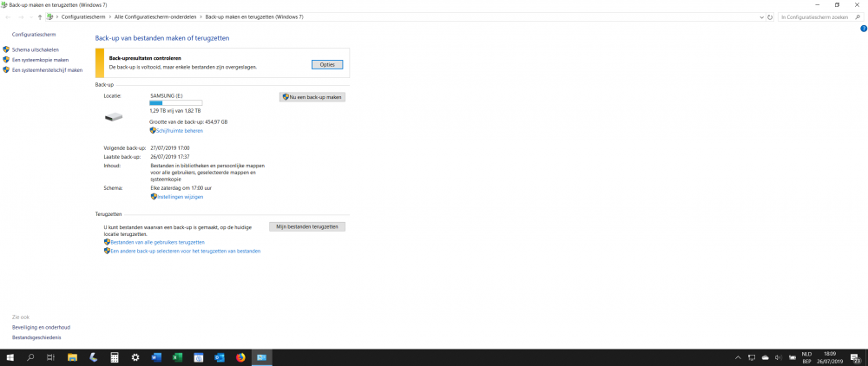
Task: Click the active Control Panel taskbar icon
Action: click(x=262, y=357)
